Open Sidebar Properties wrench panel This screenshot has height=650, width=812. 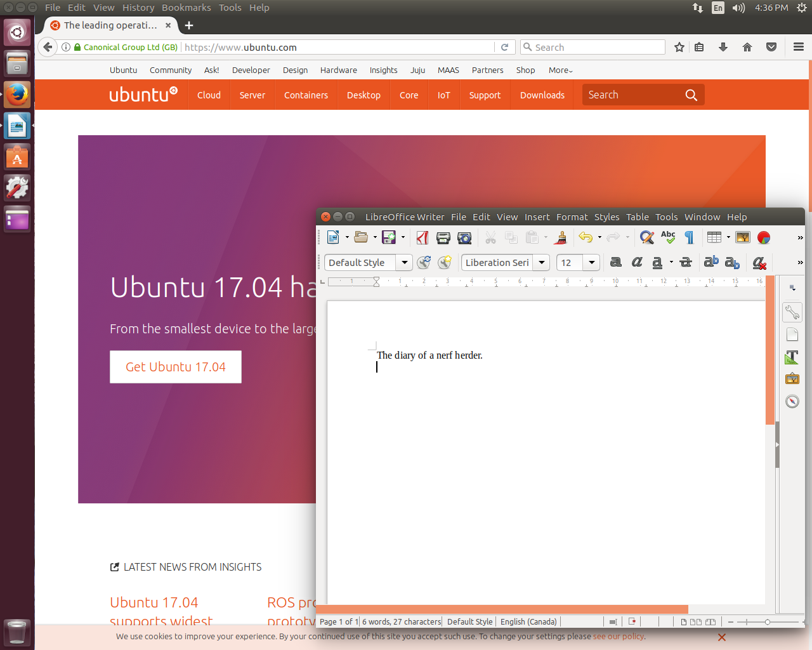click(x=792, y=312)
